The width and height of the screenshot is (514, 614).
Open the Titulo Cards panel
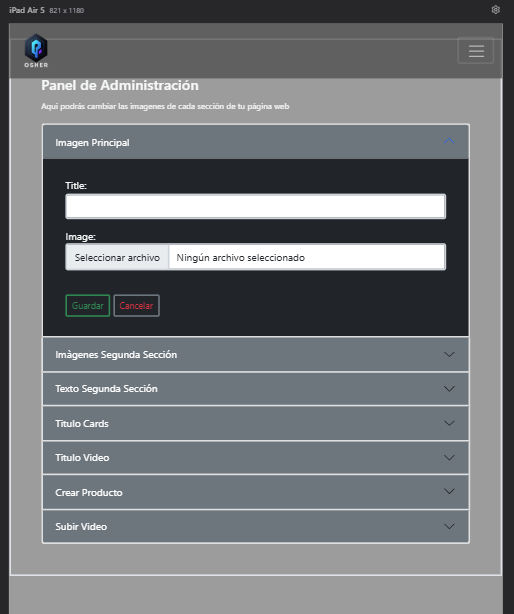point(256,423)
